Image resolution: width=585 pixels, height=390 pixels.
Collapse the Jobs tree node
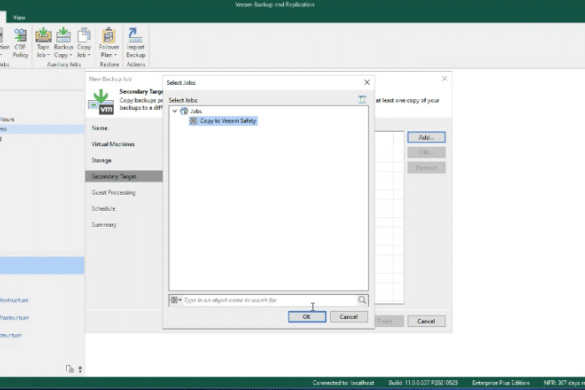[x=175, y=111]
